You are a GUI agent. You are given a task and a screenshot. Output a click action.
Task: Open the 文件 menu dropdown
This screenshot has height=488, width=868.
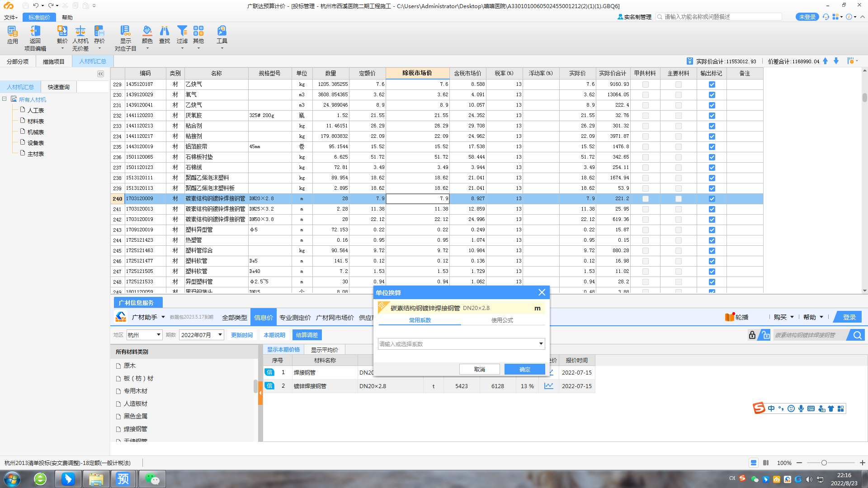coord(11,17)
